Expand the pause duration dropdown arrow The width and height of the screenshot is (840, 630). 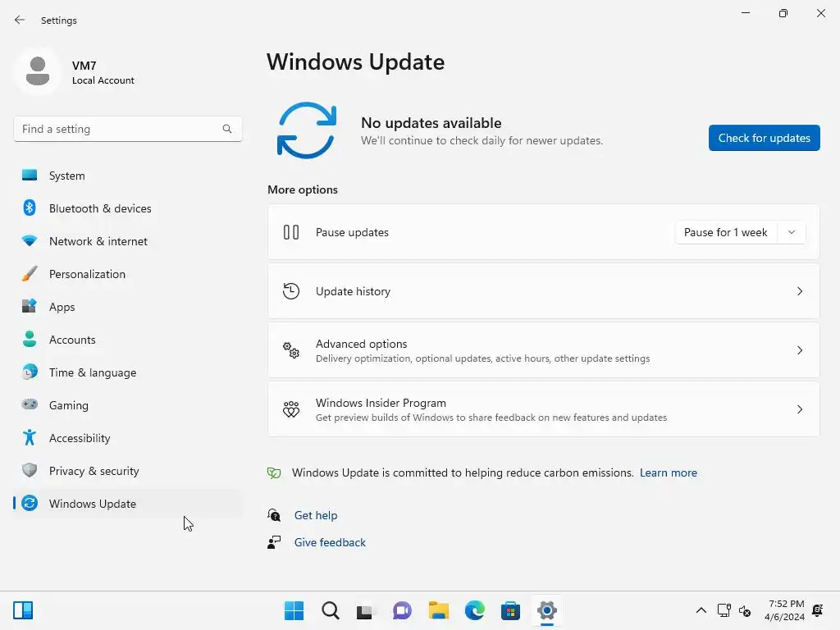(792, 232)
